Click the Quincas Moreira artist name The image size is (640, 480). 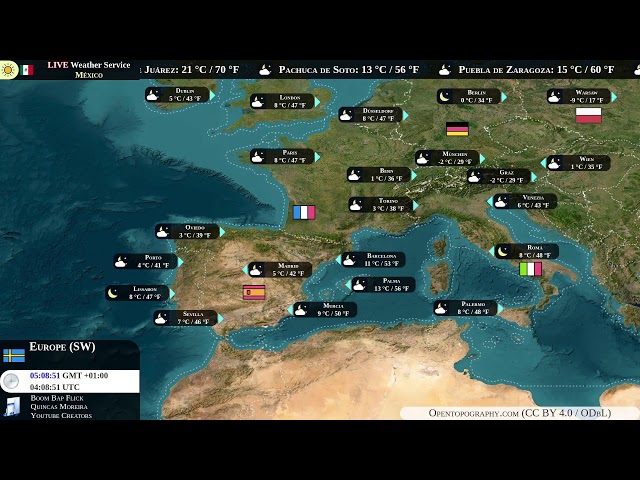[x=59, y=407]
